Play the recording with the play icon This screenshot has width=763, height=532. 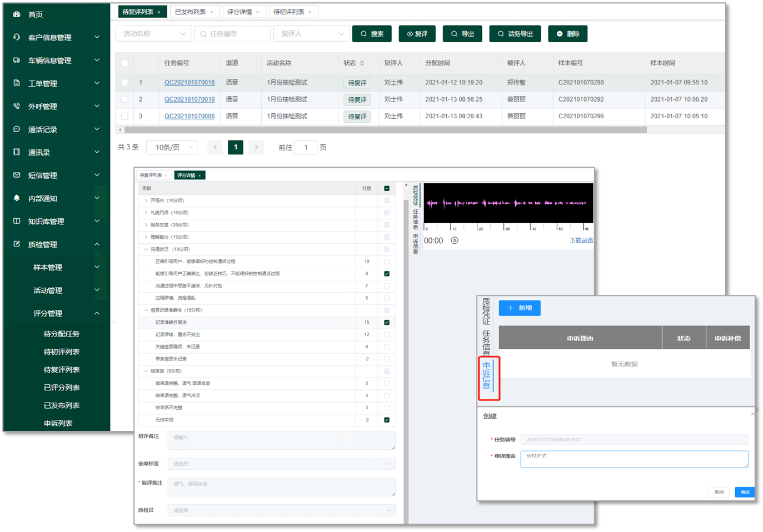pyautogui.click(x=455, y=240)
